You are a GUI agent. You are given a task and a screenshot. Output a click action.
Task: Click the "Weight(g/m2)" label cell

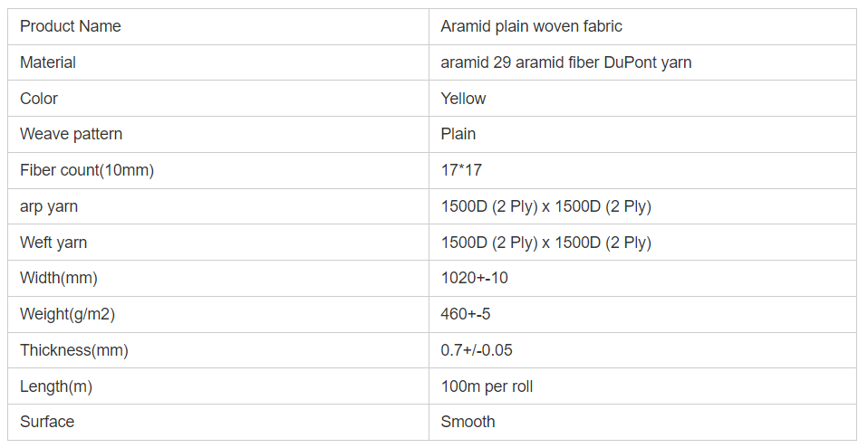pos(67,314)
